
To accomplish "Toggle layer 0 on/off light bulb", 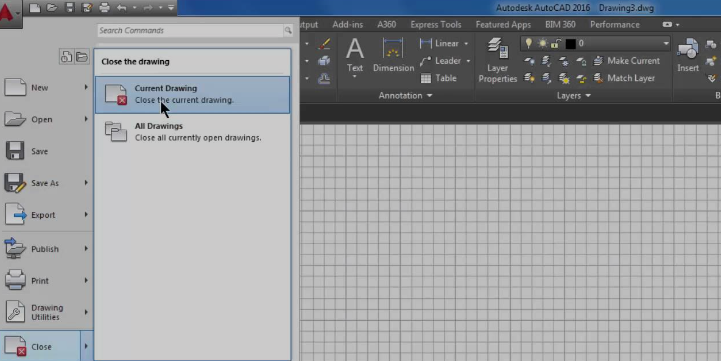I will pos(529,43).
